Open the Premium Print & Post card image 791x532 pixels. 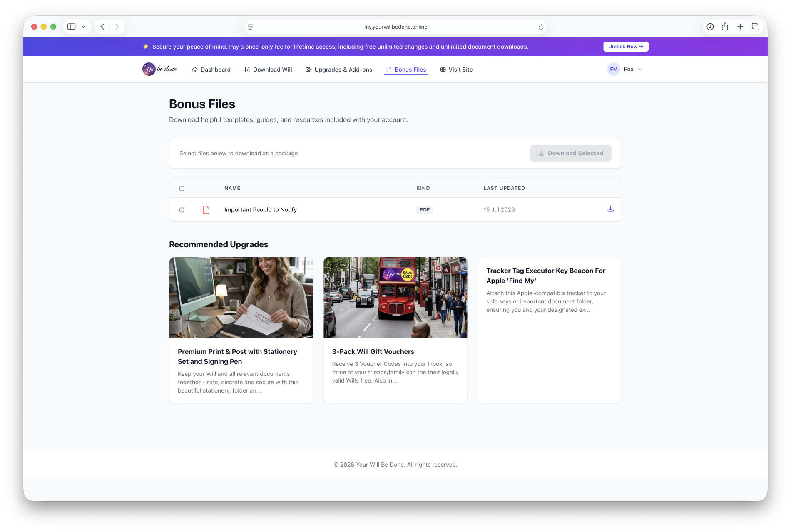[x=241, y=297]
